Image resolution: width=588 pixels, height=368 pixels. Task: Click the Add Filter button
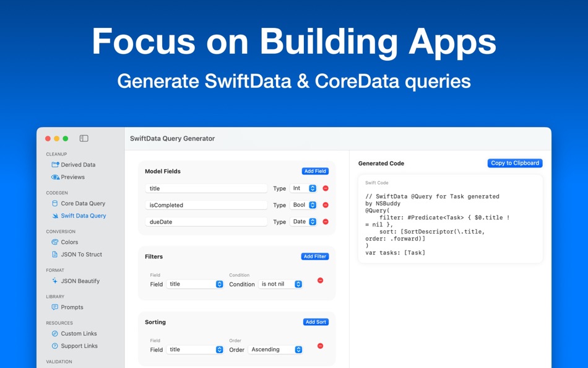[314, 256]
